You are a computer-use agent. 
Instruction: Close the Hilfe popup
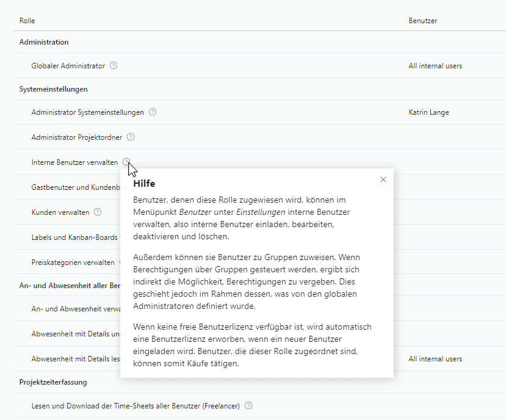383,179
